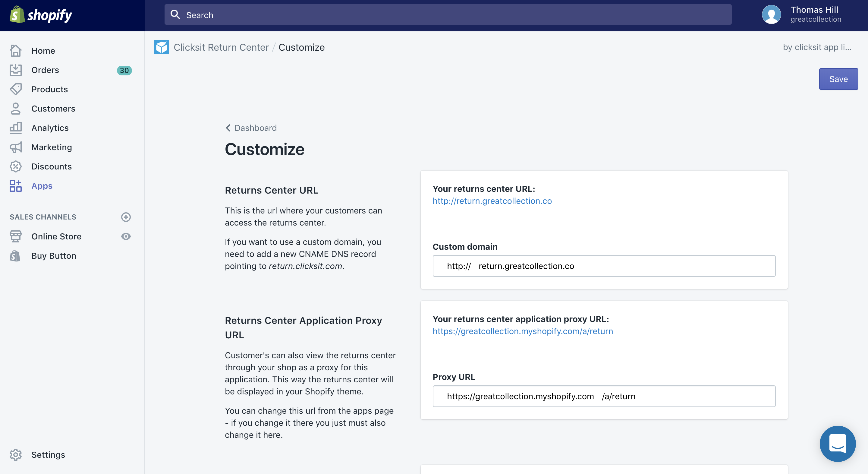This screenshot has width=868, height=474.
Task: Click the Discounts icon
Action: pos(15,166)
